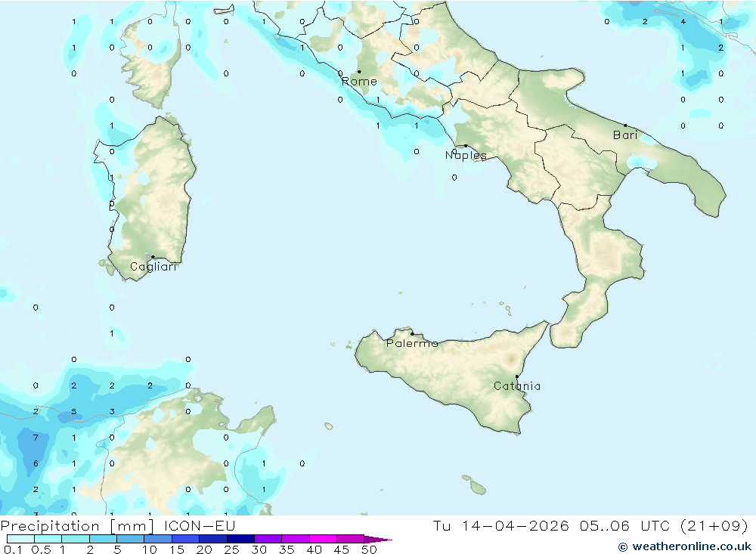Click the "15" legend value
This screenshot has width=756, height=554.
[x=178, y=549]
